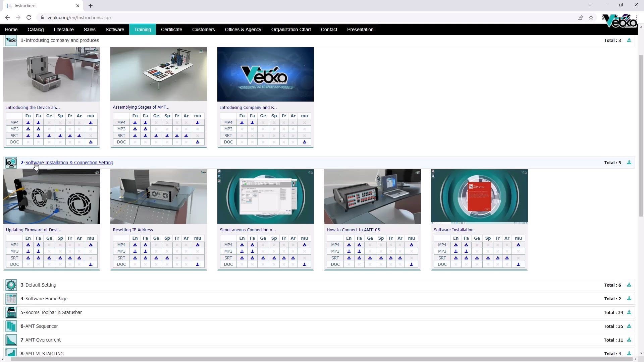This screenshot has width=644, height=362.
Task: Click the How to Connect to AMT105 thumbnail
Action: coord(372,196)
